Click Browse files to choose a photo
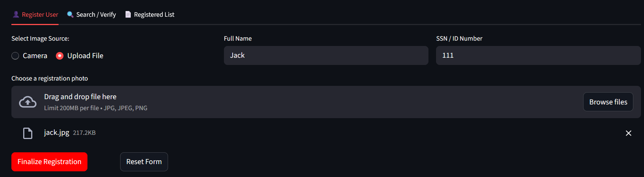The image size is (644, 177). (x=608, y=102)
